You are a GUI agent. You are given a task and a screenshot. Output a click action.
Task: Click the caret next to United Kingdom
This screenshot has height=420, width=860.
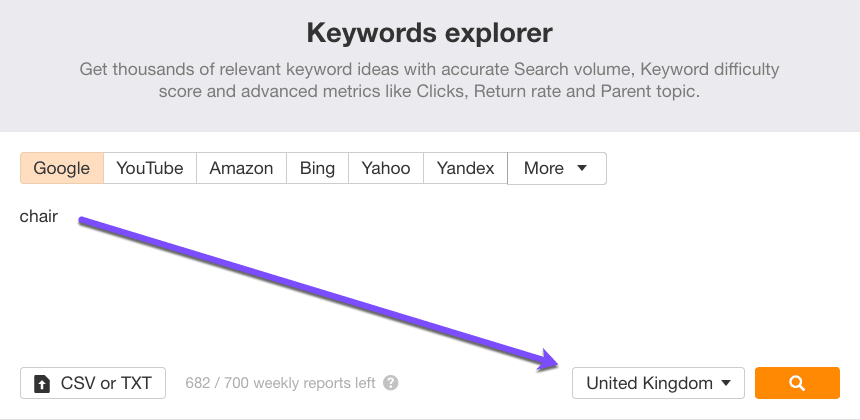click(726, 383)
